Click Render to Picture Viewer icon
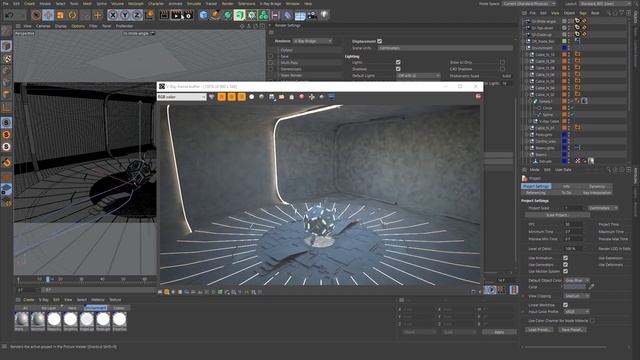 (176, 15)
